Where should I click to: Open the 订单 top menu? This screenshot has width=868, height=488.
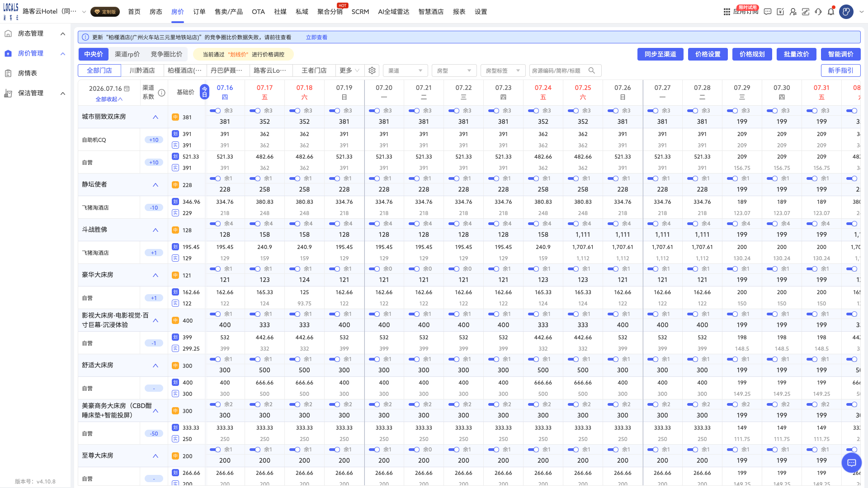[199, 12]
